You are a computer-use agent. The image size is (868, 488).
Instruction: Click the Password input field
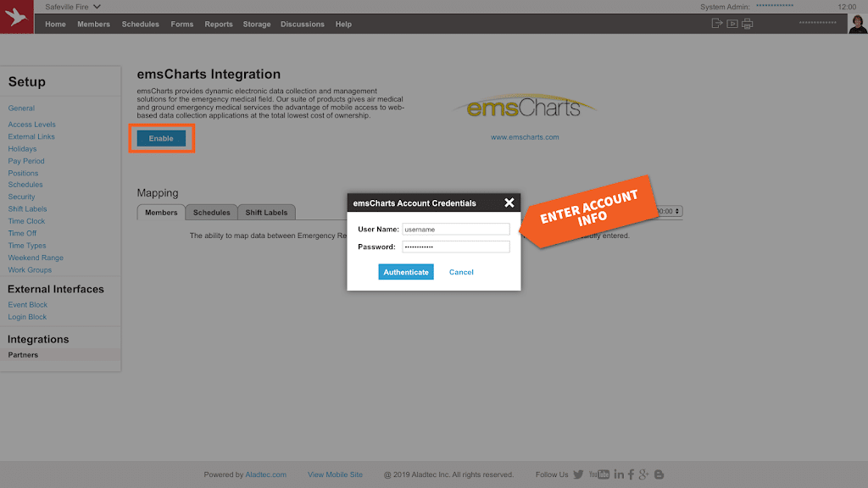(455, 247)
